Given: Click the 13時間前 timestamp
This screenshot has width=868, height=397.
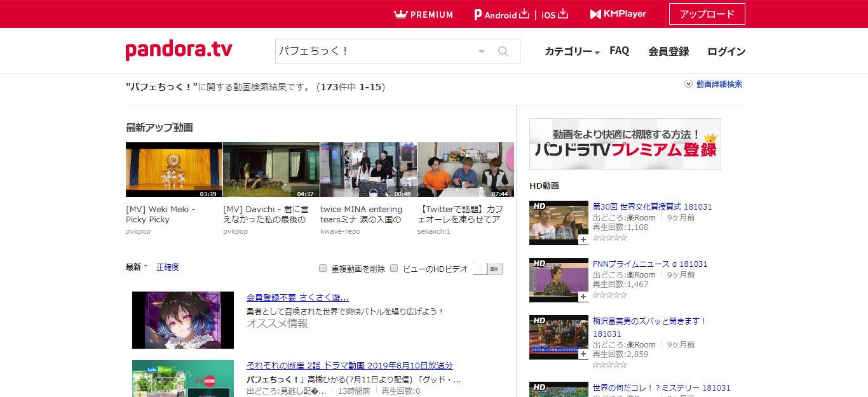Looking at the screenshot, I should tap(354, 391).
